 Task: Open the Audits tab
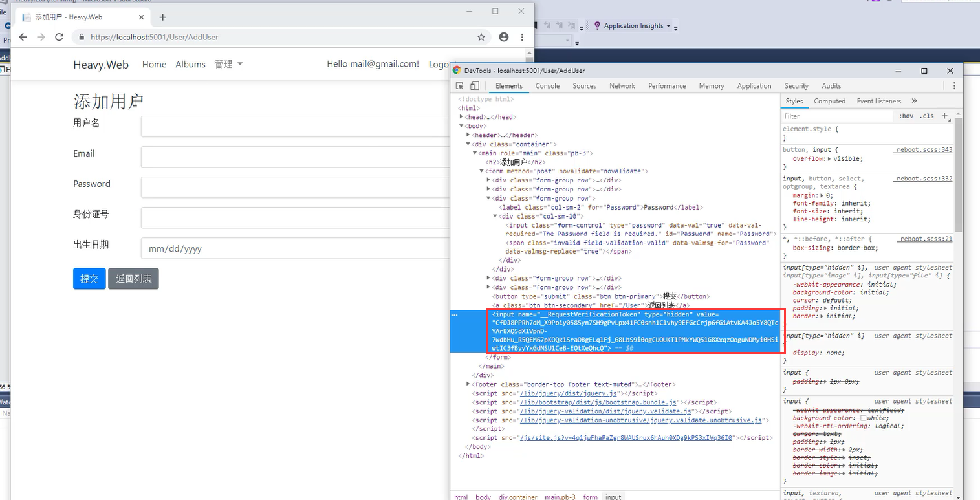click(831, 86)
